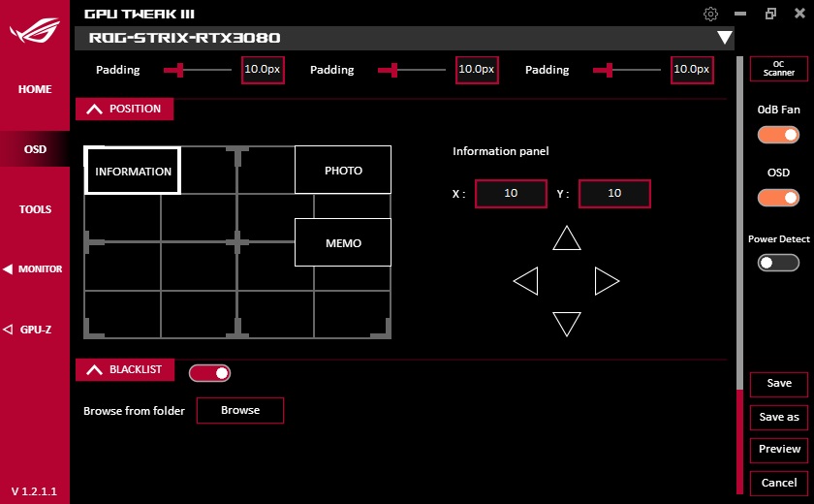Move information panel right with right arrow

coord(607,281)
